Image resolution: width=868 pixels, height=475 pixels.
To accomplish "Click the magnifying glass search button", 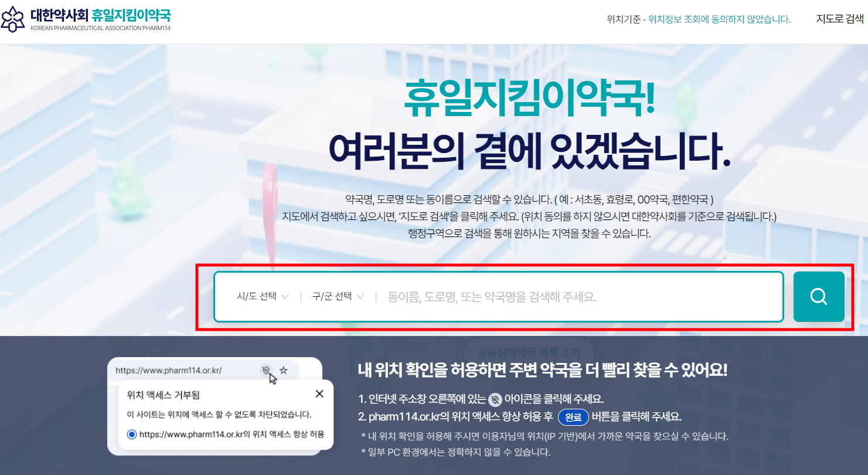I will [818, 297].
